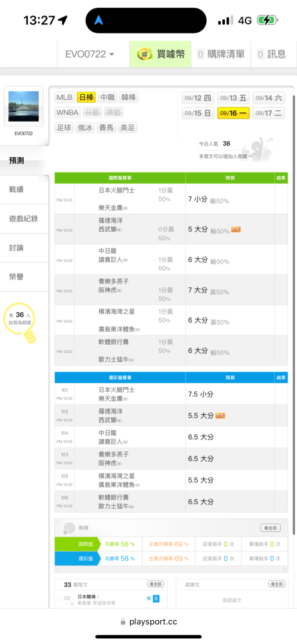Image resolution: width=297 pixels, height=644 pixels.
Task: Choose date 09/13 五
Action: coord(233,98)
